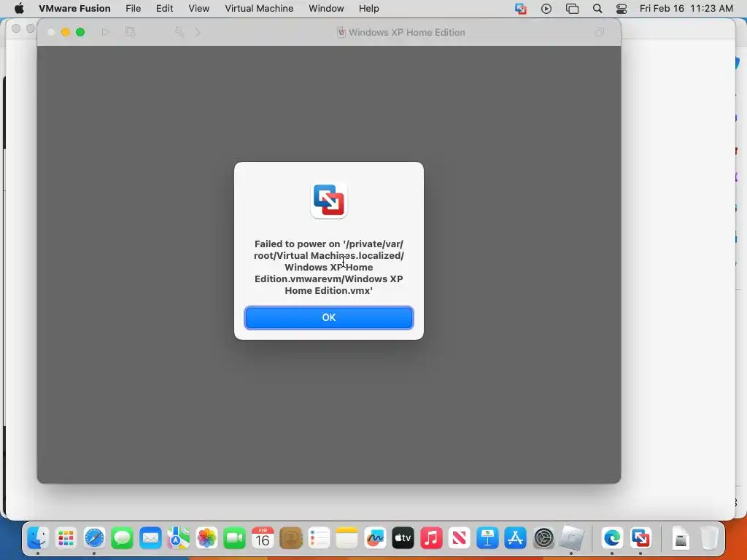Open Microsoft Edge from the Dock

coord(612,538)
